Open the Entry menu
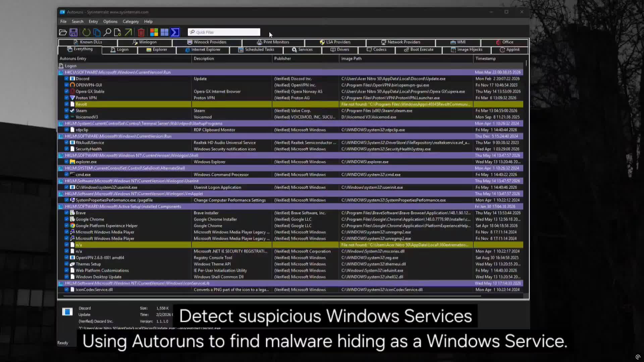The width and height of the screenshot is (644, 362). (x=93, y=21)
